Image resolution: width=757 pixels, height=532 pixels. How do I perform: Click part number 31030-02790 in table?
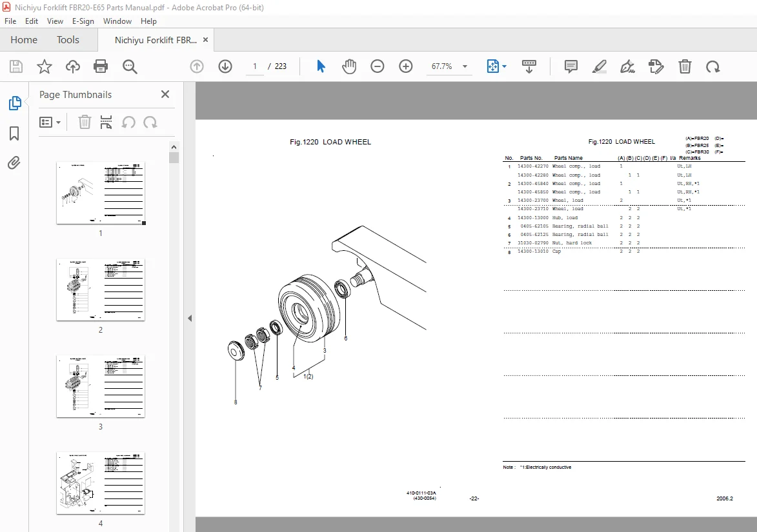pyautogui.click(x=533, y=243)
